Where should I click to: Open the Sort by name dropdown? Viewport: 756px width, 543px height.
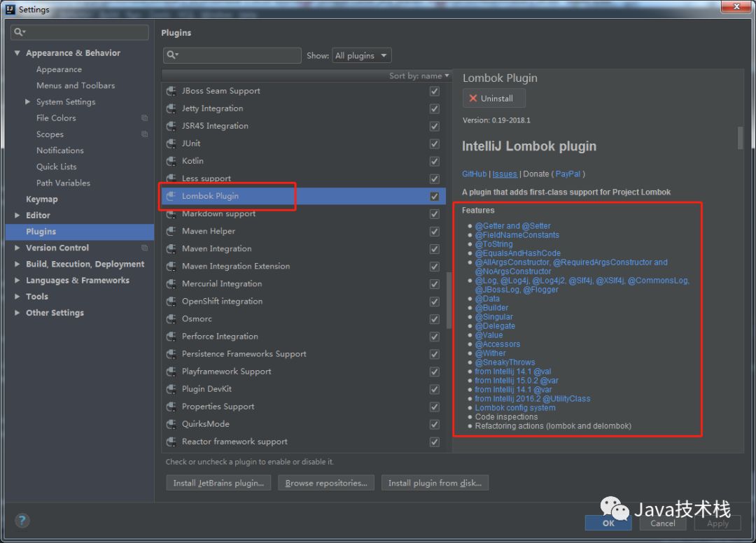coord(419,76)
